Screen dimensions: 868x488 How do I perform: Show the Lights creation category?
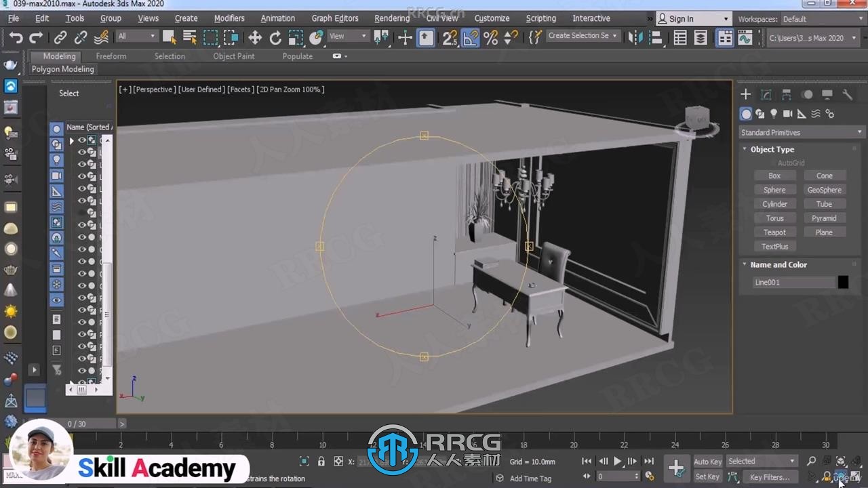click(x=774, y=114)
